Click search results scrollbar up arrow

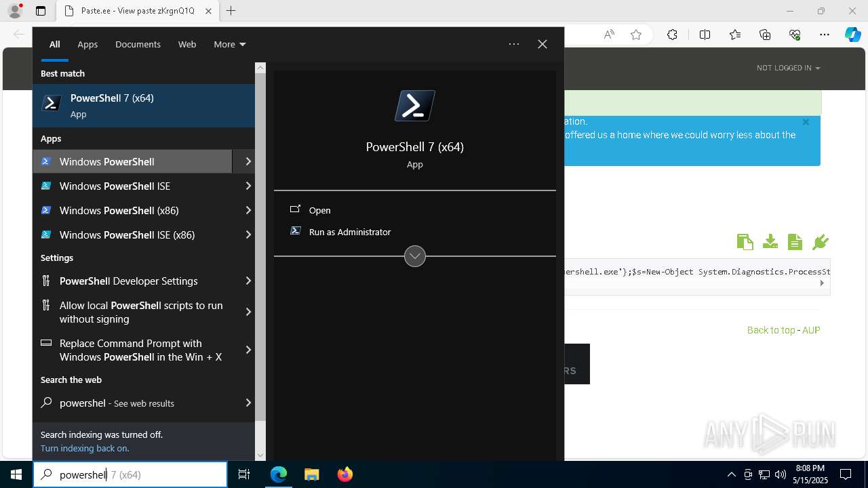[260, 68]
